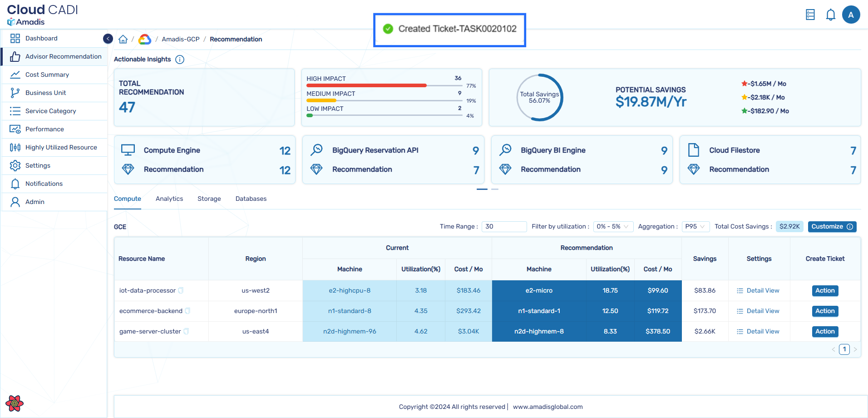The height and width of the screenshot is (418, 868).
Task: Copy the game-server-cluster resource name
Action: click(187, 331)
